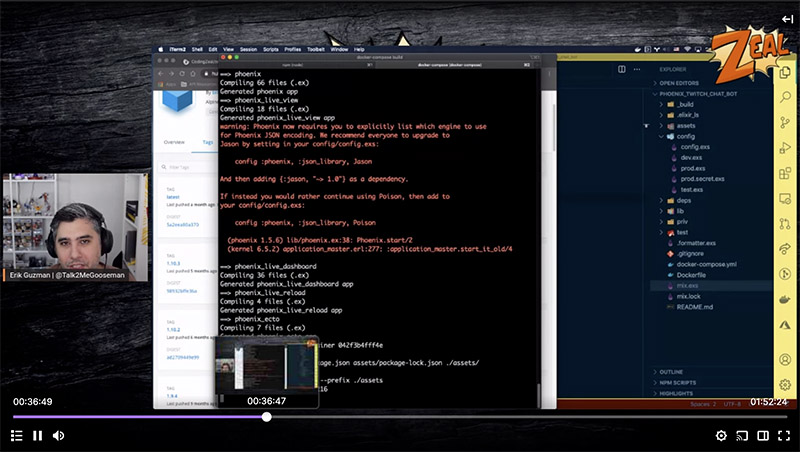The image size is (800, 452).
Task: Open the Toolbelt menu in the menu bar
Action: pos(316,49)
